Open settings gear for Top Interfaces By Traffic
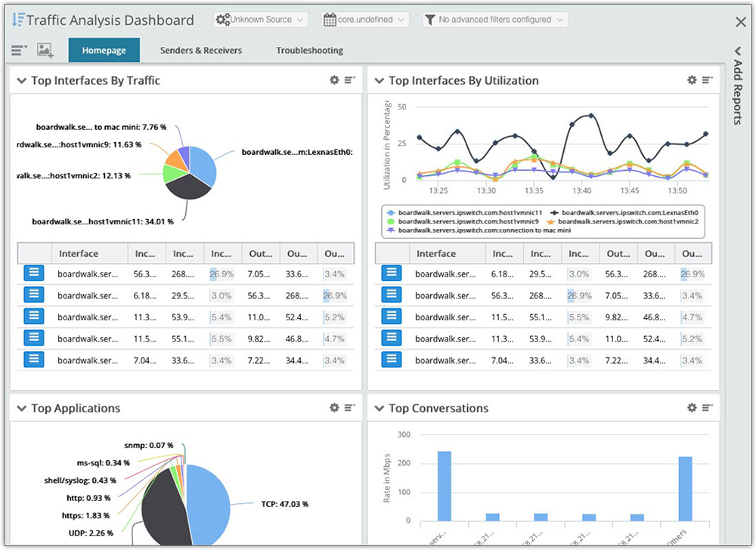 pyautogui.click(x=334, y=80)
